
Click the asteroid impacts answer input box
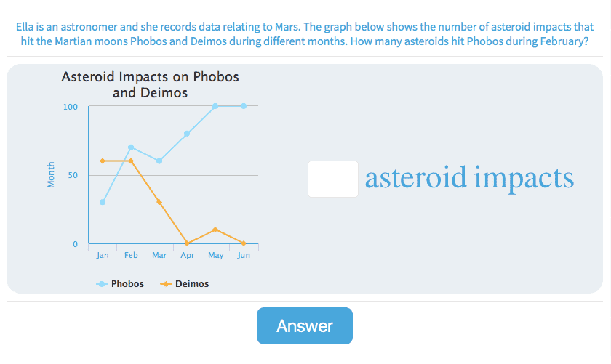pos(332,179)
